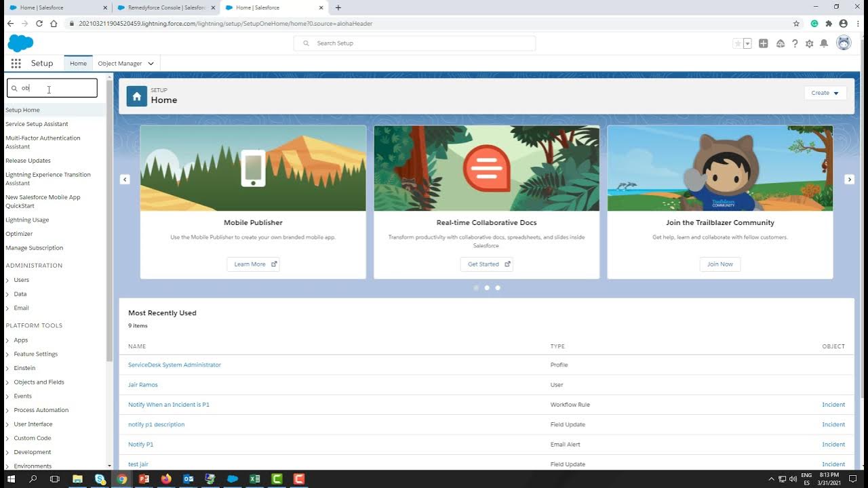Click the Join Now button
The image size is (868, 488).
tap(720, 264)
